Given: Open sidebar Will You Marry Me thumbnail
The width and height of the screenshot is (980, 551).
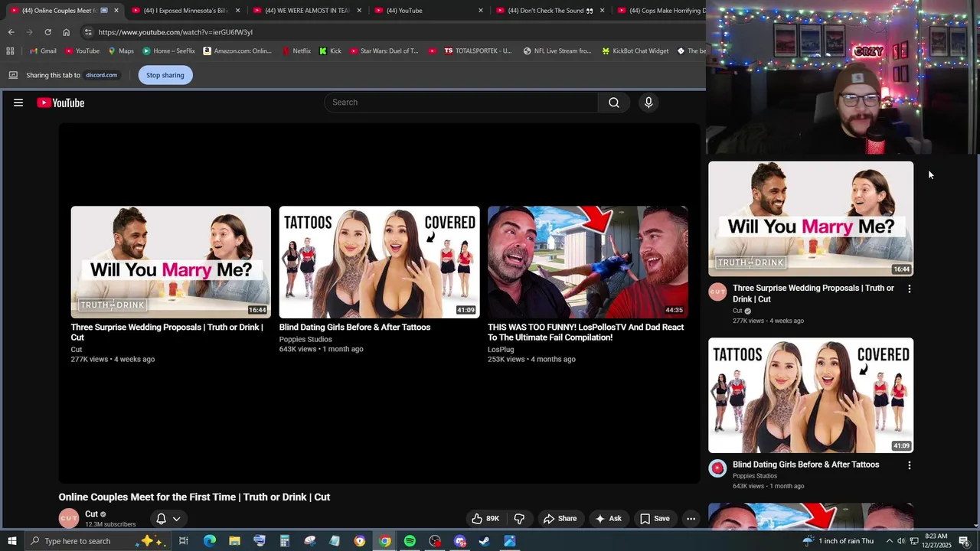Looking at the screenshot, I should click(811, 219).
